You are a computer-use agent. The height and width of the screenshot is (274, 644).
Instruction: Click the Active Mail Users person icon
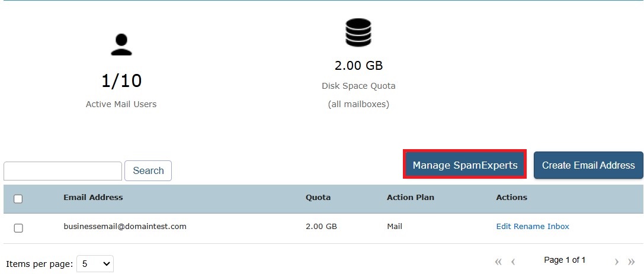[121, 45]
